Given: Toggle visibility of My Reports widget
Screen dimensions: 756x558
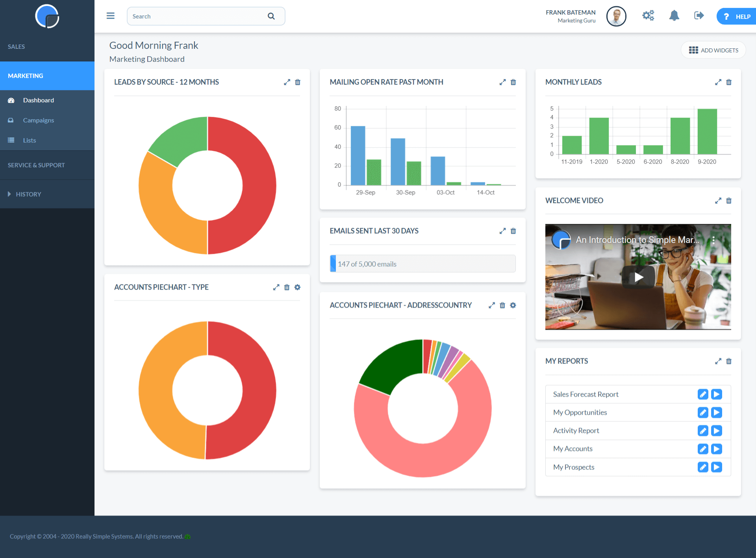Looking at the screenshot, I should 718,360.
